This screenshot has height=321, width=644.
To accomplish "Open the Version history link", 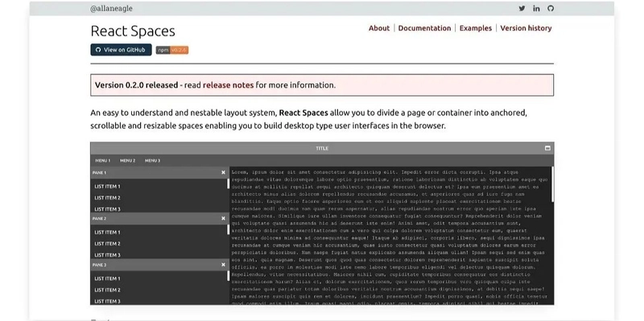I will pos(526,28).
